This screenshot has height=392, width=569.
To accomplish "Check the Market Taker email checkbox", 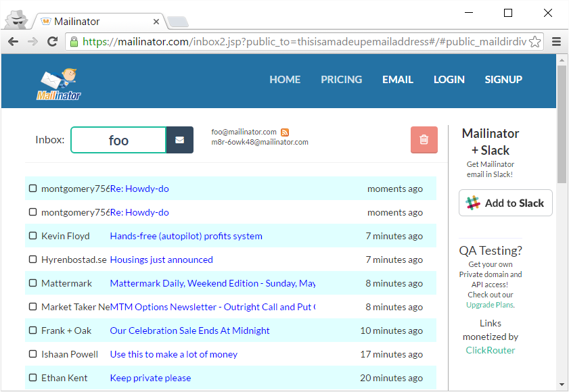I will [x=32, y=306].
